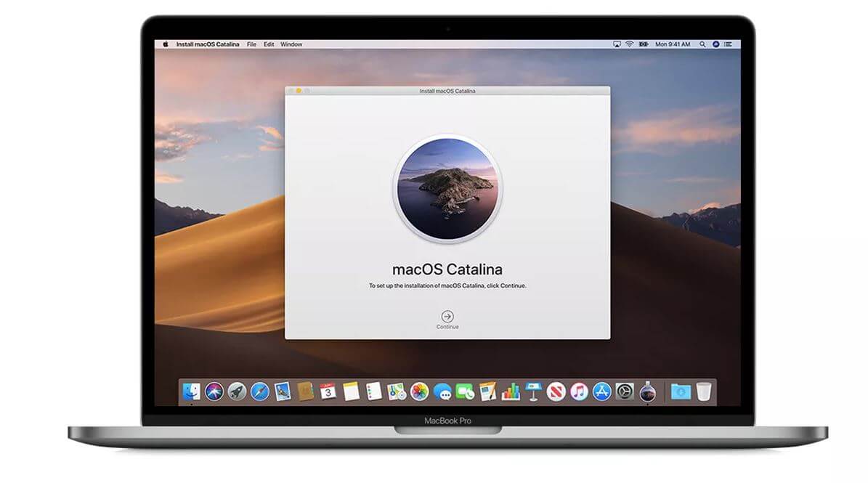Click Install macOS Catalina Dock icon
The image size is (868, 483).
click(x=648, y=391)
